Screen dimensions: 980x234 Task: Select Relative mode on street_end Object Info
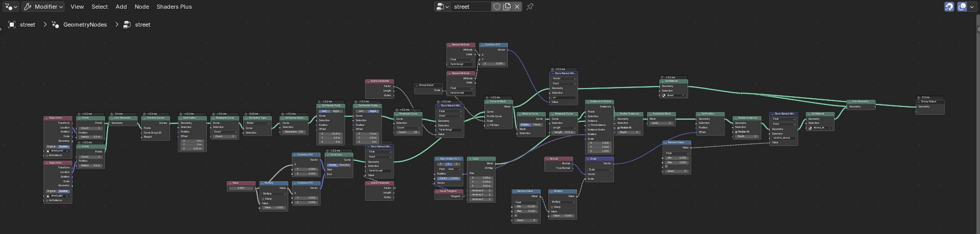click(x=63, y=146)
